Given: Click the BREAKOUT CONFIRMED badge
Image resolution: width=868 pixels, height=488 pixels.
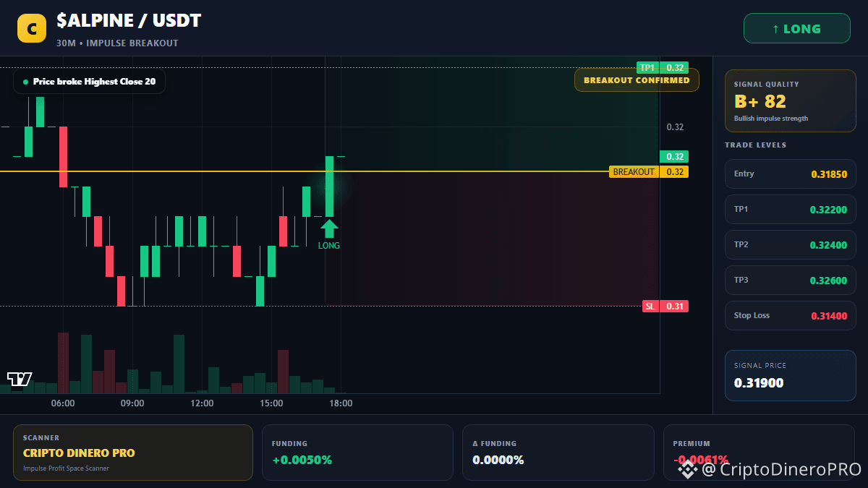Looking at the screenshot, I should click(637, 80).
